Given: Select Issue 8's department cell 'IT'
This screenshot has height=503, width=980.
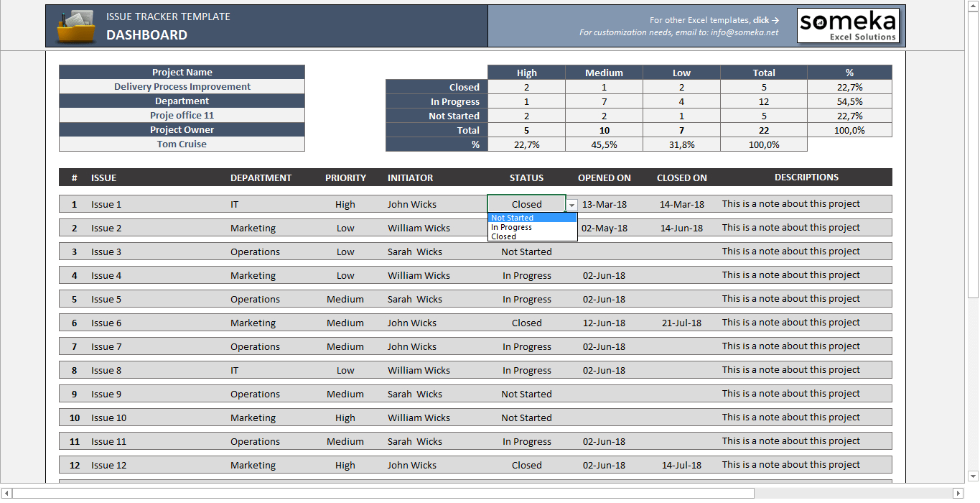Looking at the screenshot, I should (234, 370).
